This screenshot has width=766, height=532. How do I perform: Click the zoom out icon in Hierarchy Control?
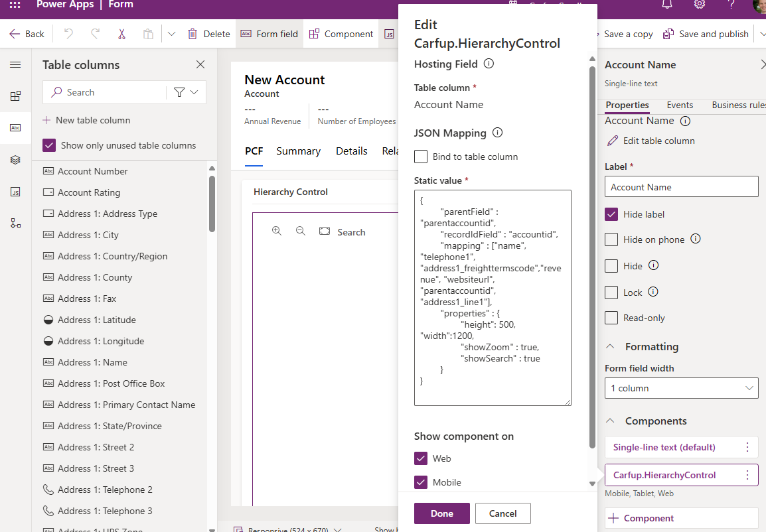pos(301,231)
